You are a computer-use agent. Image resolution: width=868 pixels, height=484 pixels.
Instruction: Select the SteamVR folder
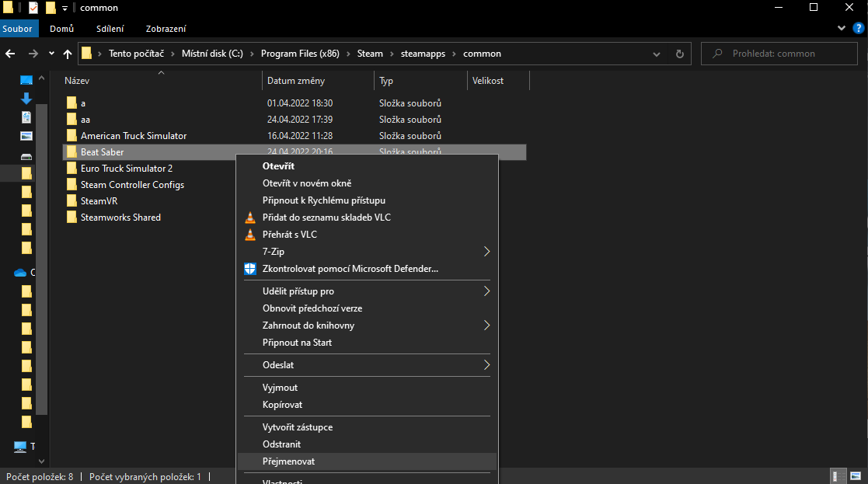99,201
